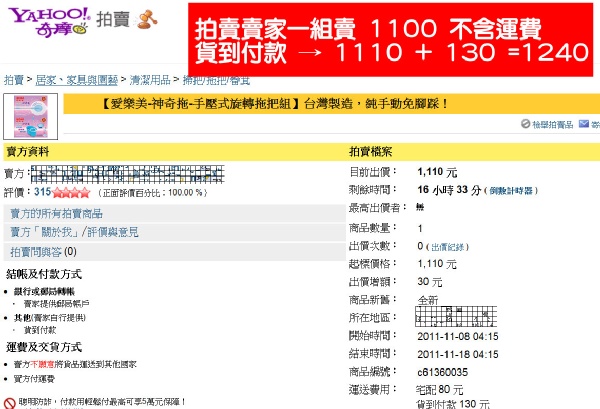Click the red anti-fraud warning icon

coord(11,402)
